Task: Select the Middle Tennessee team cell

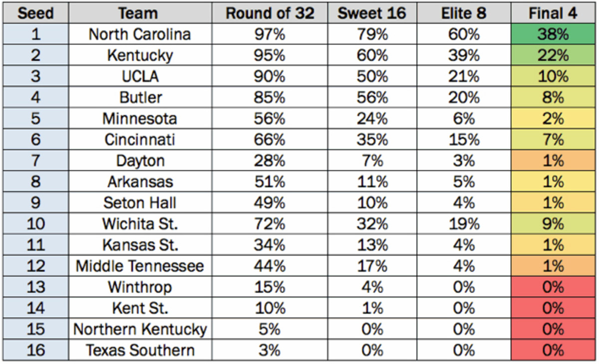Action: point(140,266)
